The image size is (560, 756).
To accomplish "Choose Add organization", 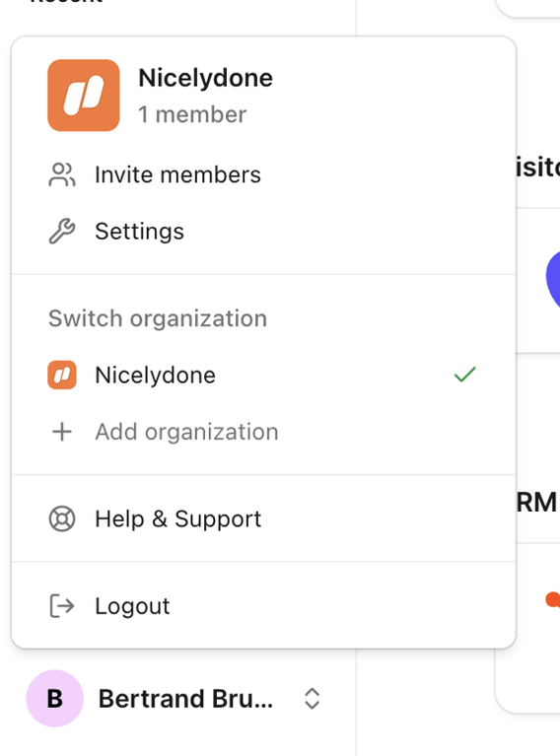I will (x=263, y=432).
